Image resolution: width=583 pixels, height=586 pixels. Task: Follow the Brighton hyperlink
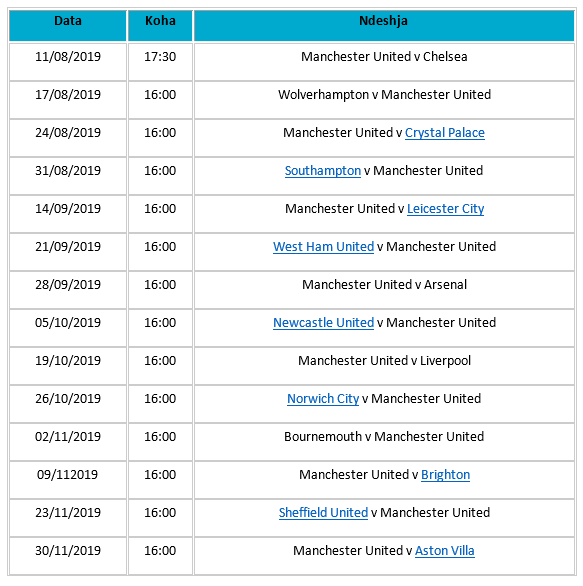(x=445, y=475)
